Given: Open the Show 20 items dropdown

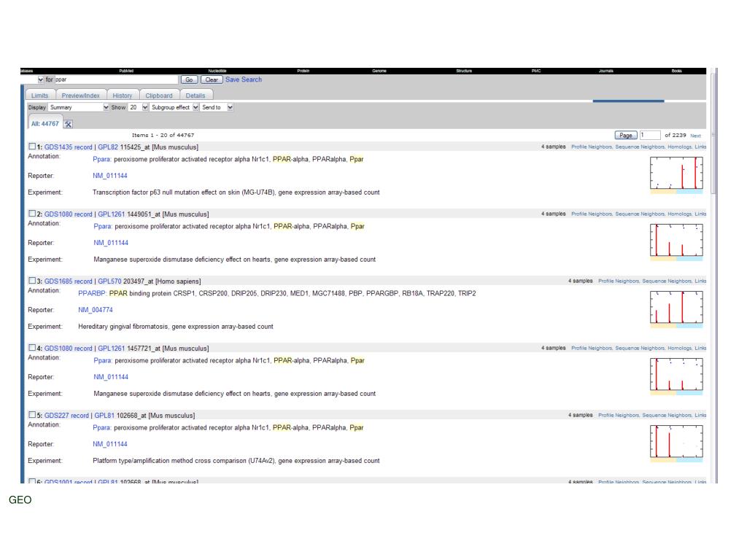Looking at the screenshot, I should [139, 108].
